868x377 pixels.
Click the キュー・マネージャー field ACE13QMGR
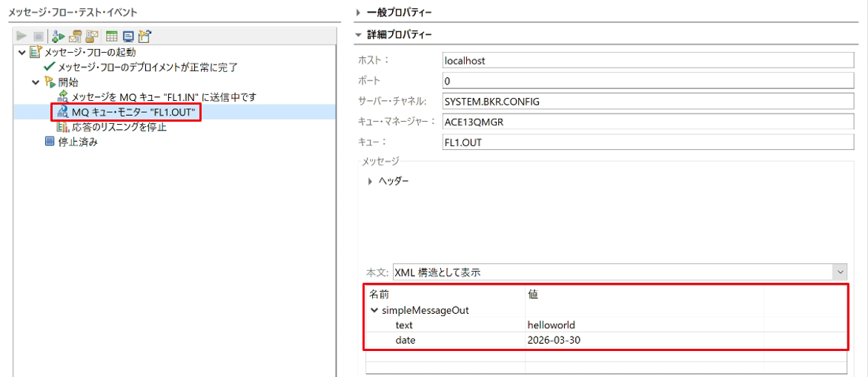[649, 122]
